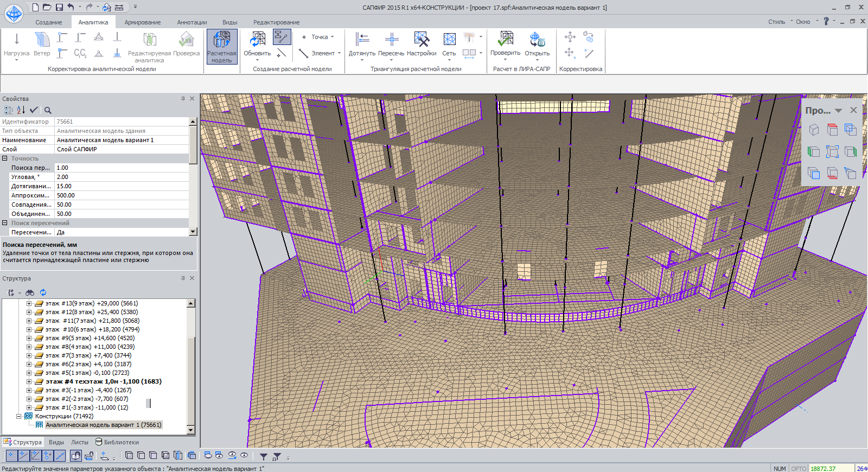The width and height of the screenshot is (868, 472).
Task: Click the Аппроксим... value field showing 500.00
Action: click(122, 195)
